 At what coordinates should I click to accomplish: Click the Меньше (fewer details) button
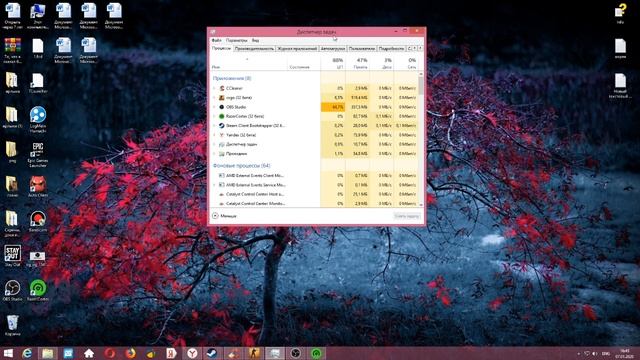[224, 216]
